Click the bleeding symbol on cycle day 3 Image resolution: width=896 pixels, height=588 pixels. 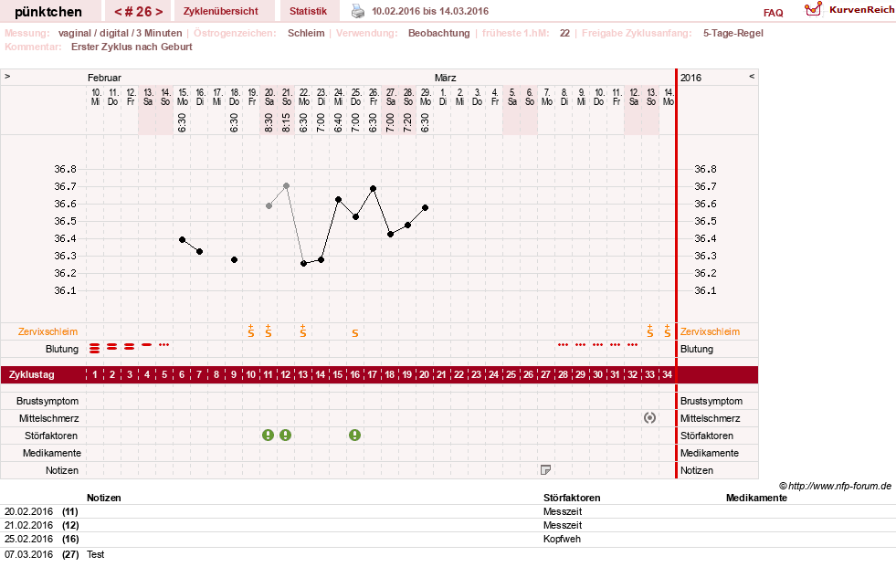point(130,347)
